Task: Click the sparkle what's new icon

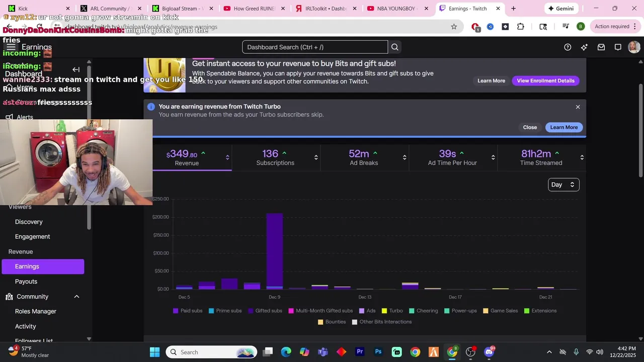Action: click(x=584, y=47)
